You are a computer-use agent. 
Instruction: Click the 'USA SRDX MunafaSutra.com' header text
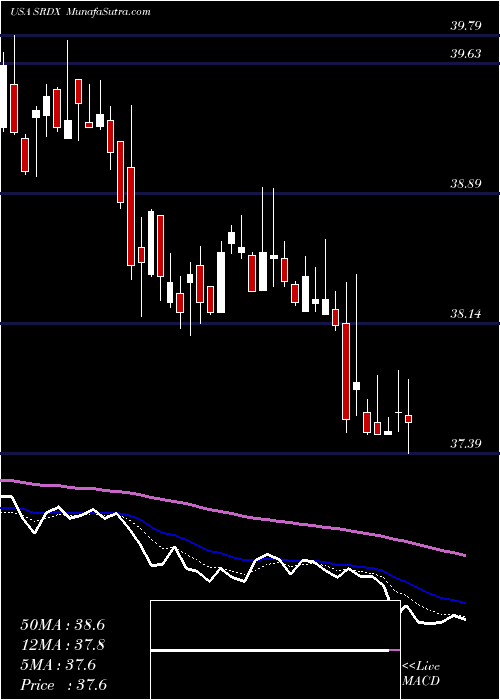80,12
